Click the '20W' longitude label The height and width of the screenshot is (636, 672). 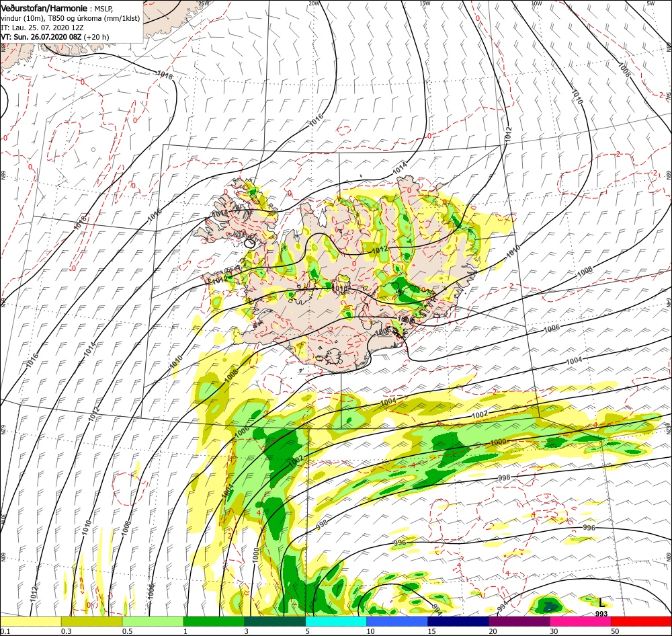pos(314,3)
